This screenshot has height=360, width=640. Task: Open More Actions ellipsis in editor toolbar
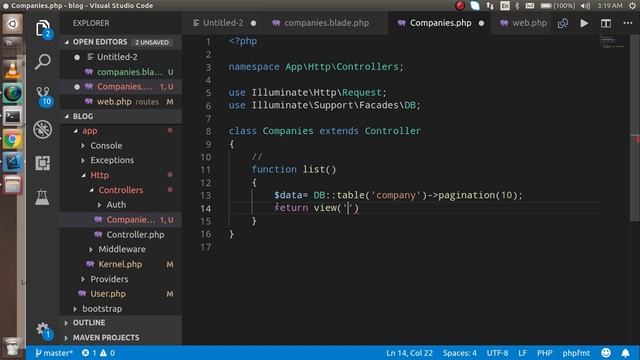[x=628, y=23]
